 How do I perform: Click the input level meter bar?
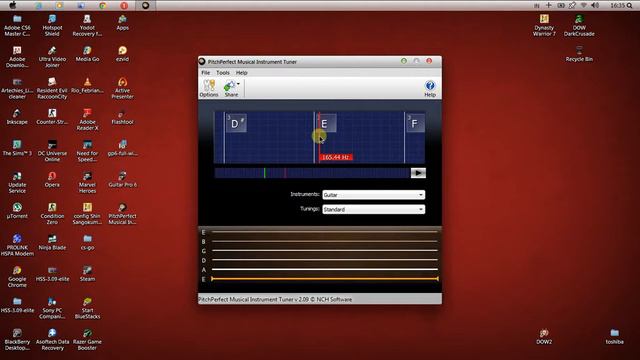[x=312, y=173]
